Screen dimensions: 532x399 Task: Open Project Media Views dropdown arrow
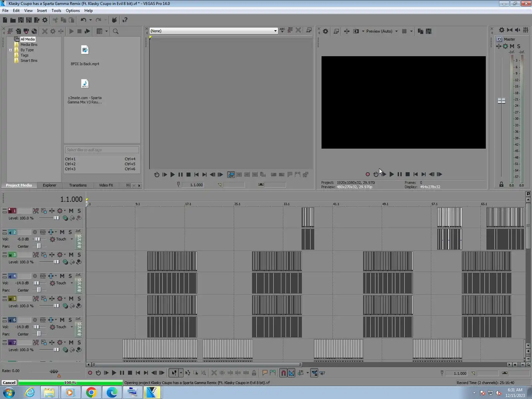(106, 31)
